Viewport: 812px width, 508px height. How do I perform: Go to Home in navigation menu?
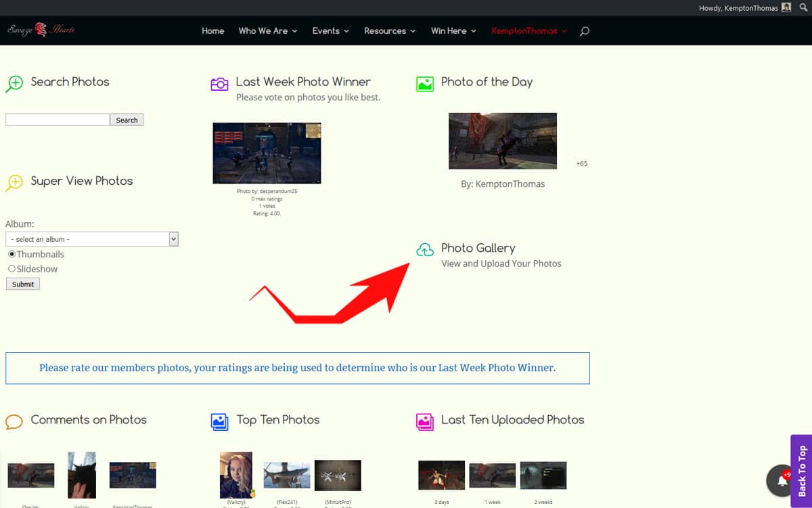(x=213, y=31)
